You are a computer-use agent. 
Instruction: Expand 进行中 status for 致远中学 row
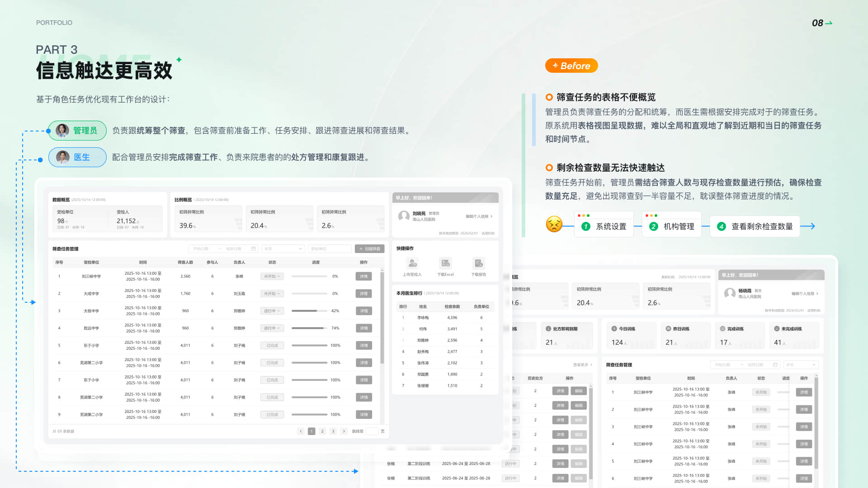point(272,328)
